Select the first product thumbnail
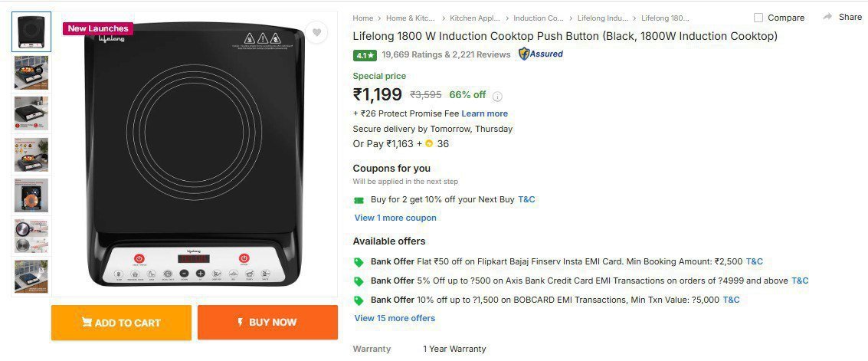Viewport: 868px width, 361px height. [x=31, y=31]
